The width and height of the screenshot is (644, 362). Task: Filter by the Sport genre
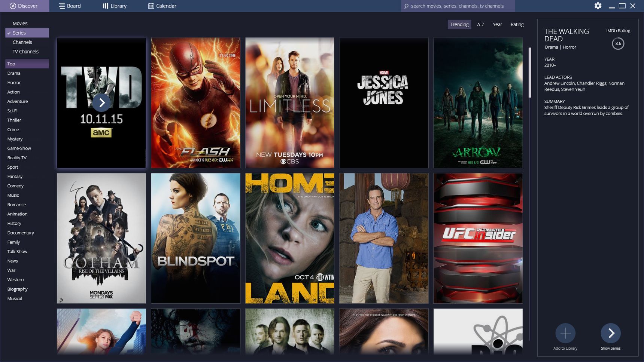pos(13,167)
